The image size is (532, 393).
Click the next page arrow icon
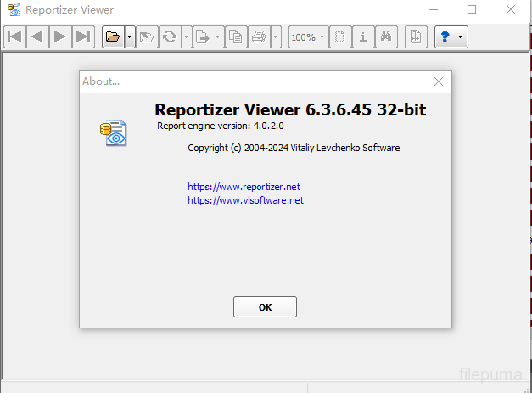59,36
